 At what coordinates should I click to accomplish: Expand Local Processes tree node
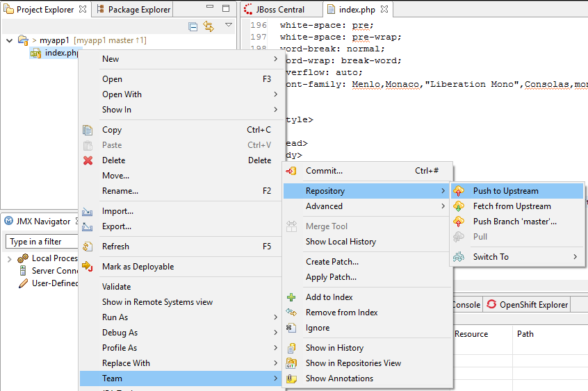coord(9,258)
